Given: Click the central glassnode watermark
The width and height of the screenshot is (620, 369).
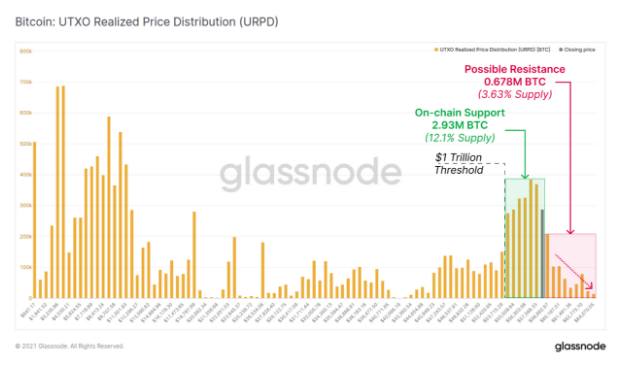Looking at the screenshot, I should click(311, 173).
